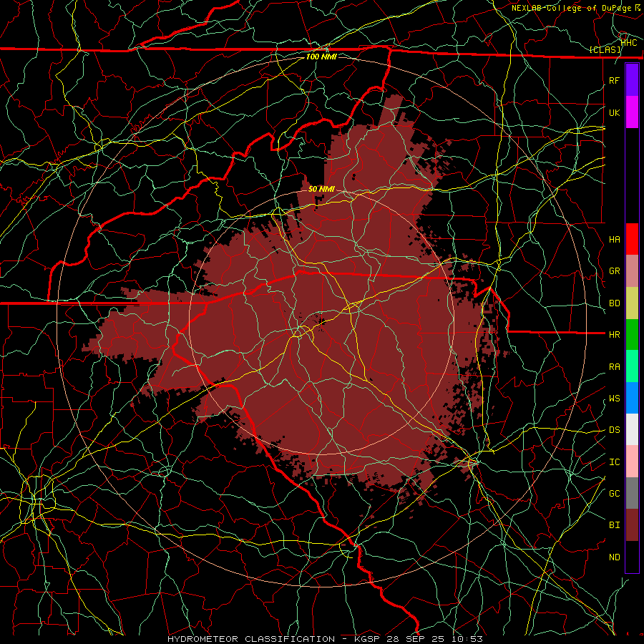The image size is (644, 644).
Task: Click the 100 NMI range ring label
Action: 321,57
